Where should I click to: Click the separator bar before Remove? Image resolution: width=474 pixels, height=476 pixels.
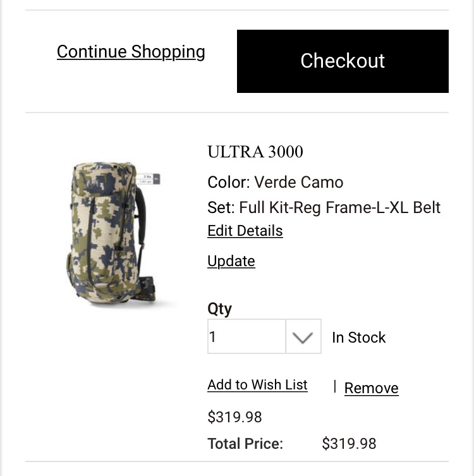point(335,386)
